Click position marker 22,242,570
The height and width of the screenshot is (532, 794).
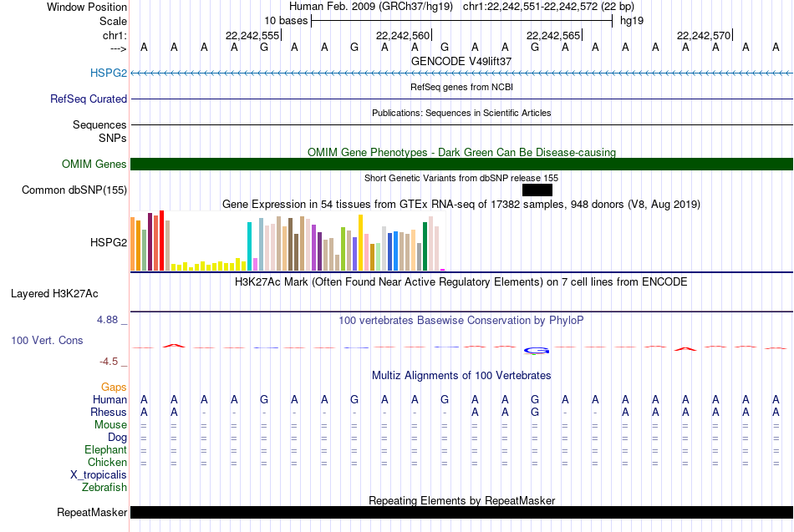point(704,35)
